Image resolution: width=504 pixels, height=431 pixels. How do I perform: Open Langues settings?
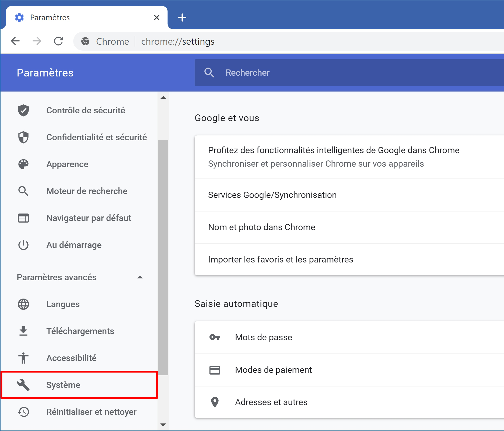click(79, 304)
